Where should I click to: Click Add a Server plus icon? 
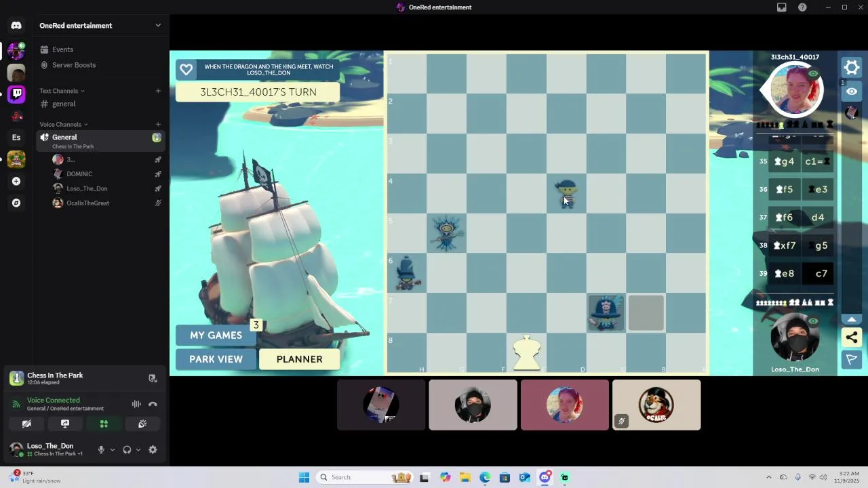pos(16,181)
